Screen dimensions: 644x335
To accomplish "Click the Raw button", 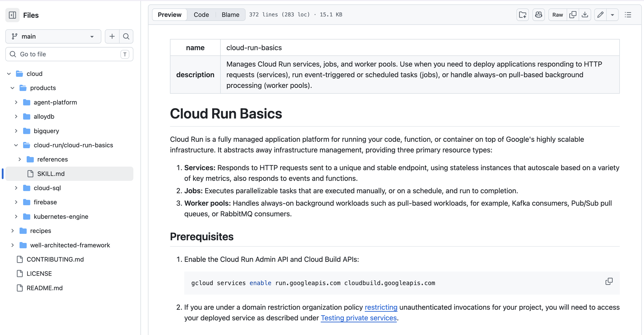I will tap(557, 15).
